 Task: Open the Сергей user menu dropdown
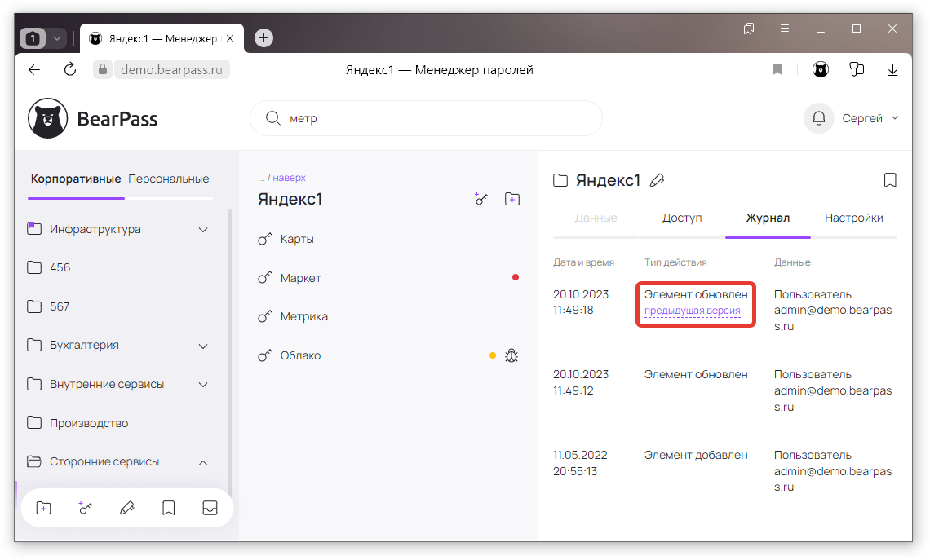[870, 118]
